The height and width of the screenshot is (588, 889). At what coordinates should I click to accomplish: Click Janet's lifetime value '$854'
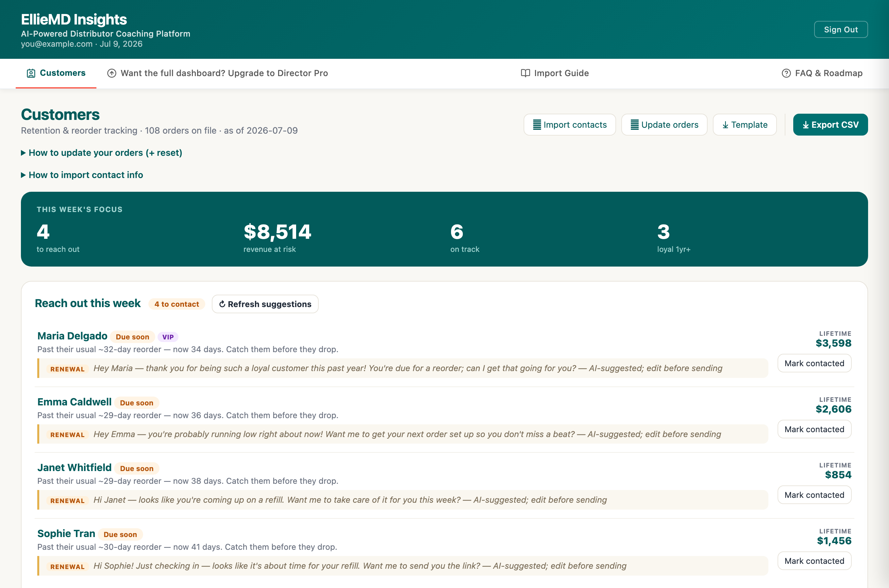pos(838,475)
